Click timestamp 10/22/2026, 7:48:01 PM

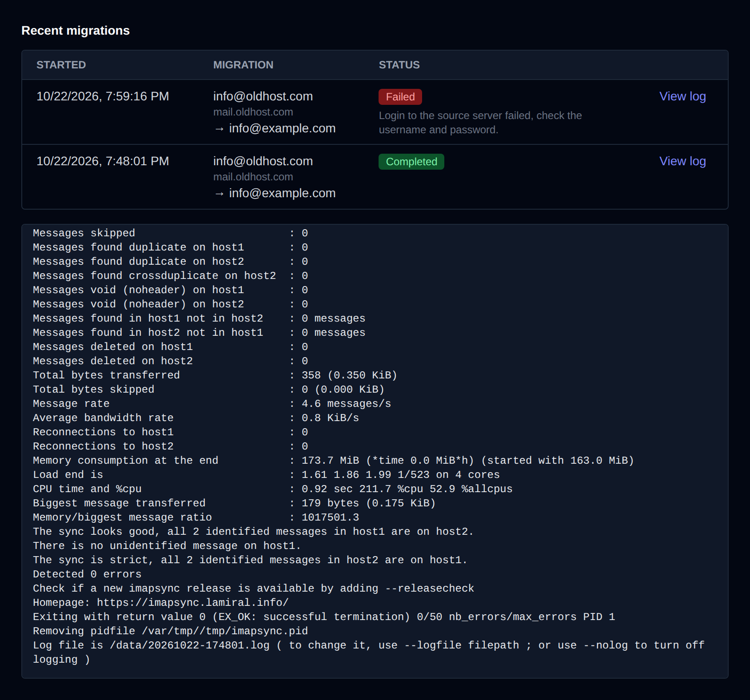(103, 161)
